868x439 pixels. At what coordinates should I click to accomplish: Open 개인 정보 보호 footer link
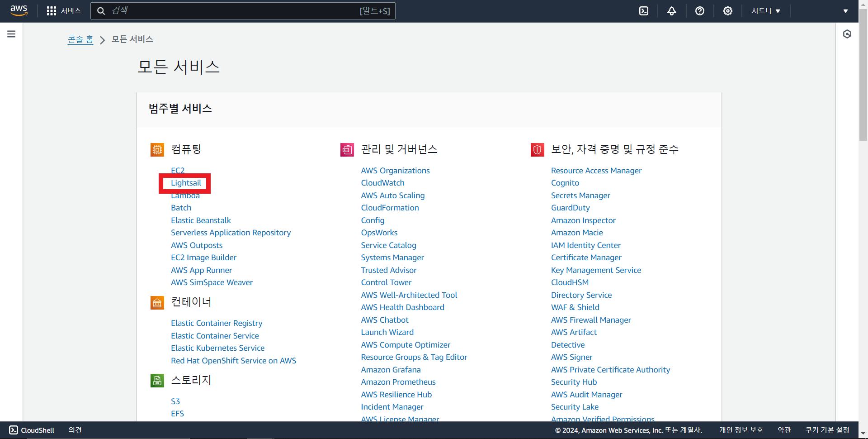[741, 430]
